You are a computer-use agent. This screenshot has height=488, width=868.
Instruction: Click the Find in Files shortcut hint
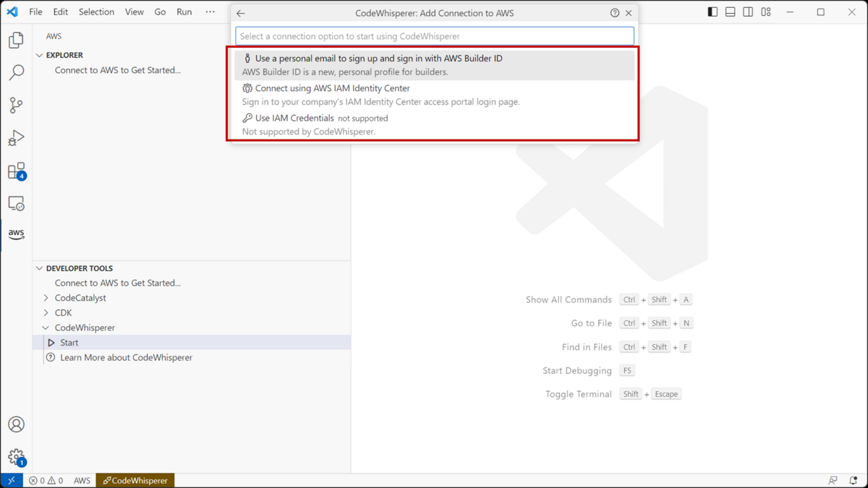pyautogui.click(x=626, y=347)
